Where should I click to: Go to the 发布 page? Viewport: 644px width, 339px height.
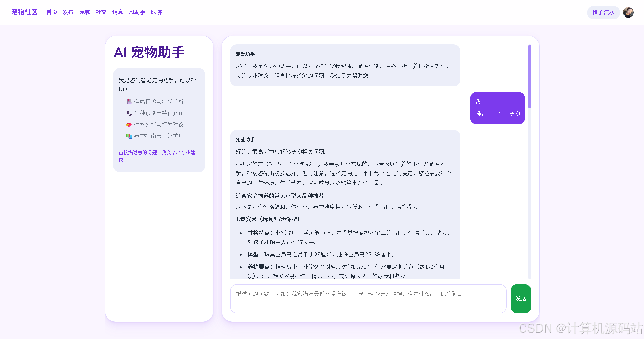68,12
